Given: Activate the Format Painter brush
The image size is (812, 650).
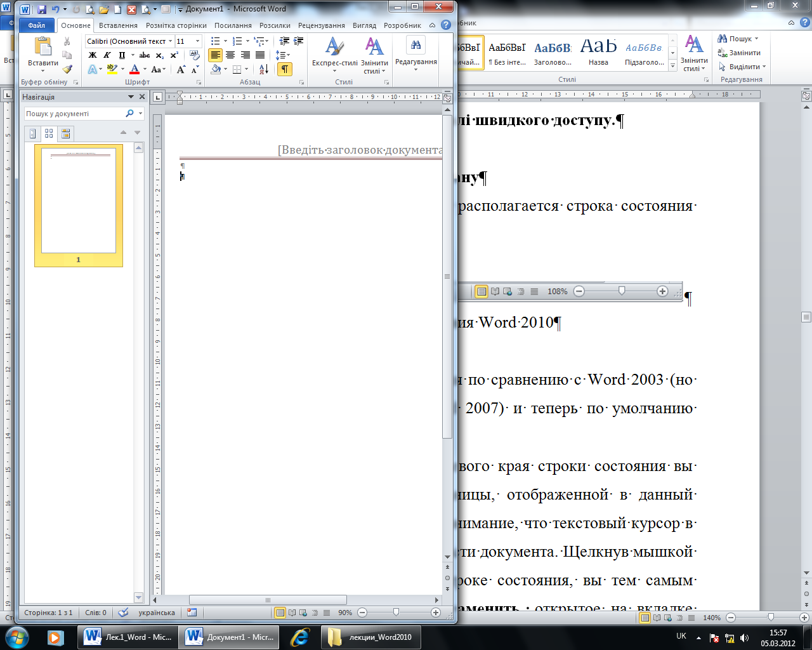Looking at the screenshot, I should (x=67, y=69).
